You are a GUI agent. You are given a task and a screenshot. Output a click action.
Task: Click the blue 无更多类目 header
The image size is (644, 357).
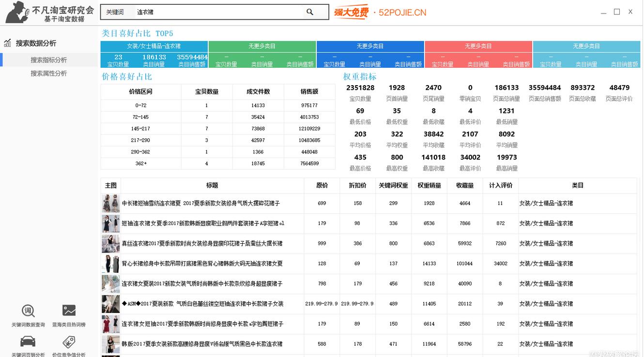point(370,46)
